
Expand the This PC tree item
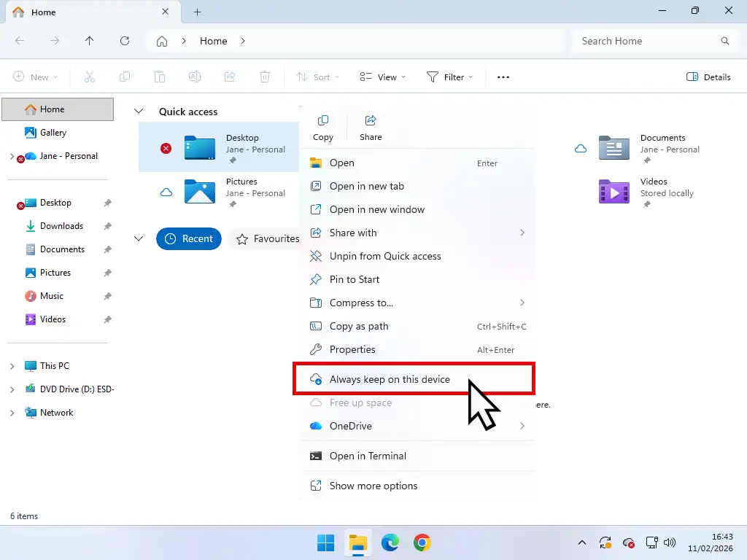(13, 365)
